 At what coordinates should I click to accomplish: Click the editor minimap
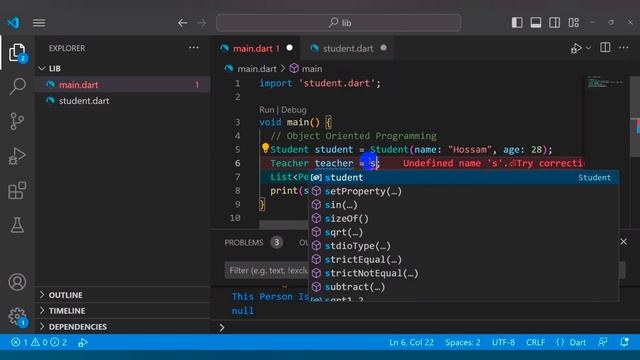tap(606, 82)
